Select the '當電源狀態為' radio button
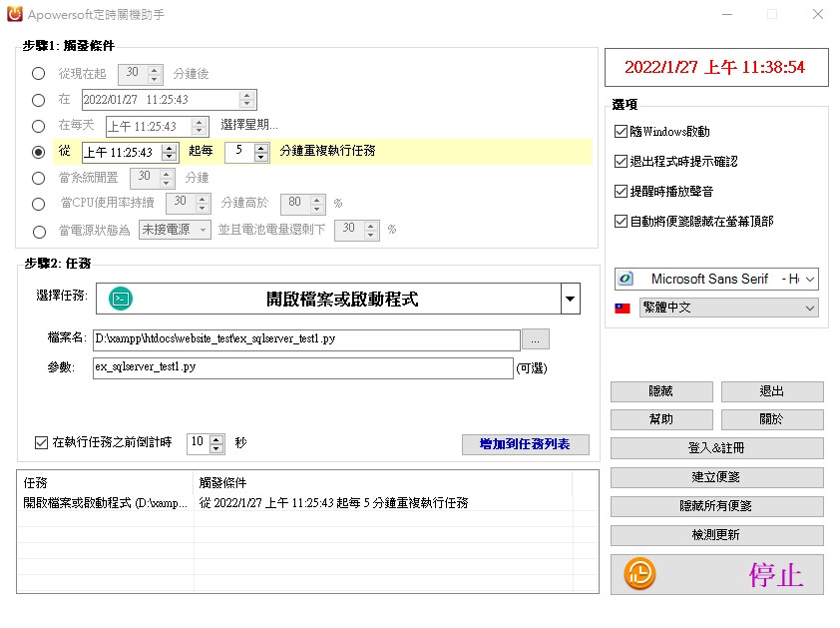Viewport: 840px width, 628px height. [x=39, y=232]
